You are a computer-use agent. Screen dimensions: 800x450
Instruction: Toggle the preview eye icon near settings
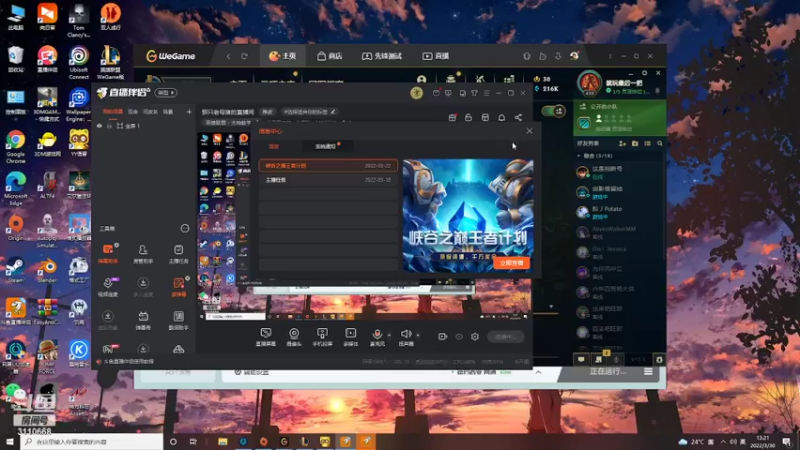(459, 336)
